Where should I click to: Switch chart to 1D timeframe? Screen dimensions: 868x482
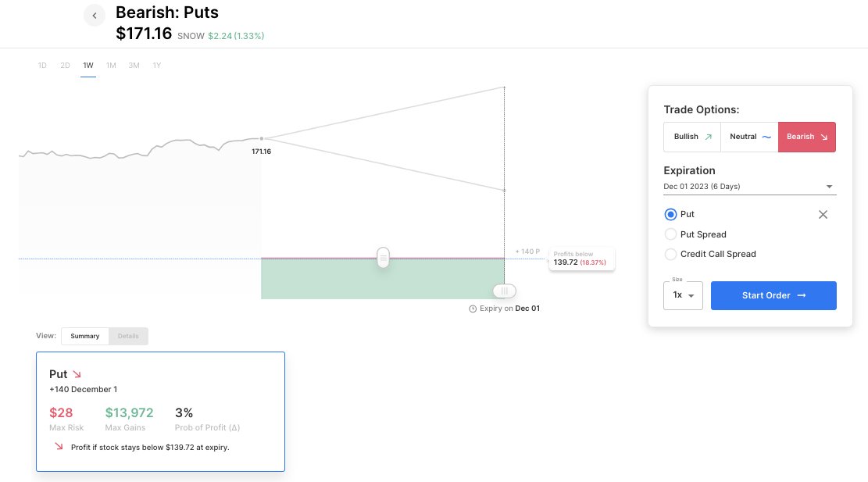tap(42, 66)
